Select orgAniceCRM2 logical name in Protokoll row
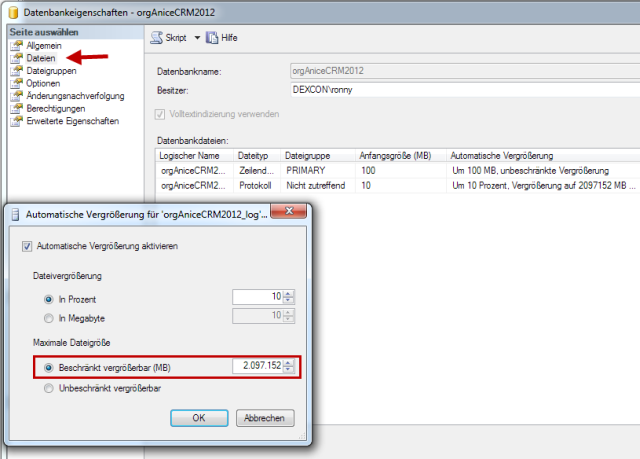Image resolution: width=640 pixels, height=459 pixels. coord(194,186)
